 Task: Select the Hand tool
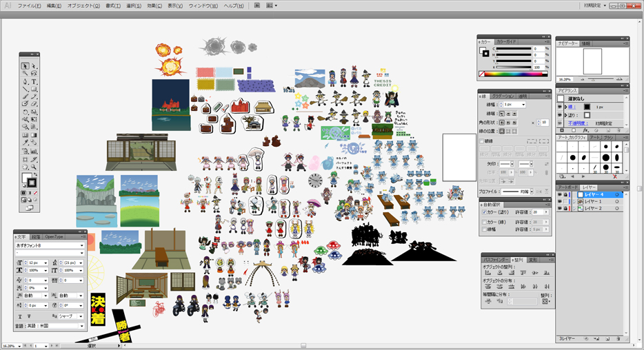(25, 167)
